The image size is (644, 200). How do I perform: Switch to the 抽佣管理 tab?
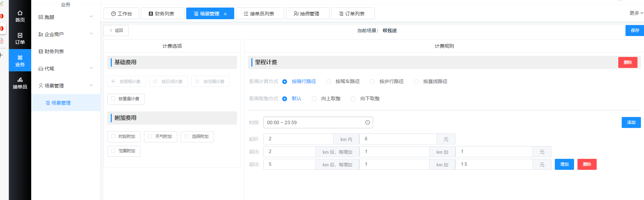coord(307,14)
